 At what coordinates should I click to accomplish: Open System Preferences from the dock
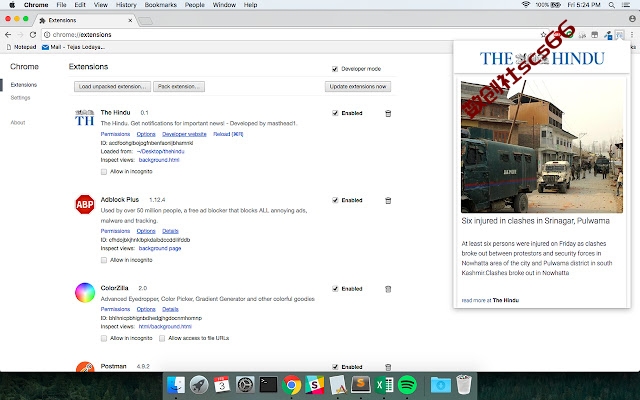pos(245,384)
